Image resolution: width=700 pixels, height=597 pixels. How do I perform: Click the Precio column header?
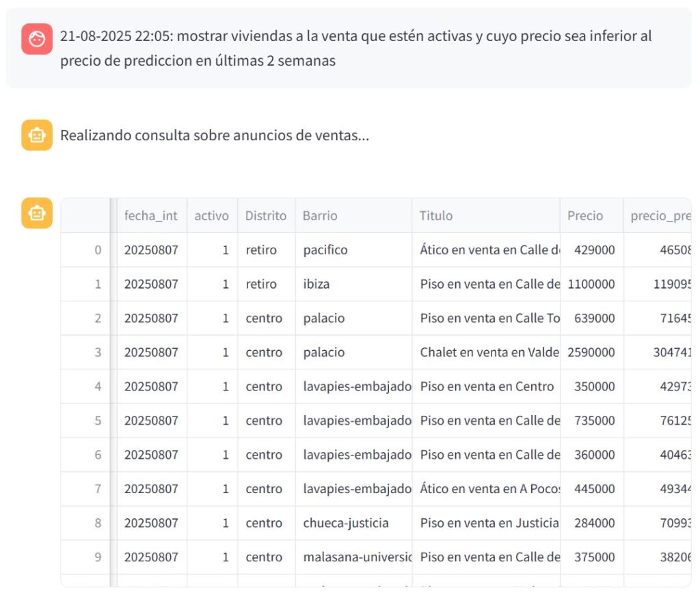click(585, 215)
